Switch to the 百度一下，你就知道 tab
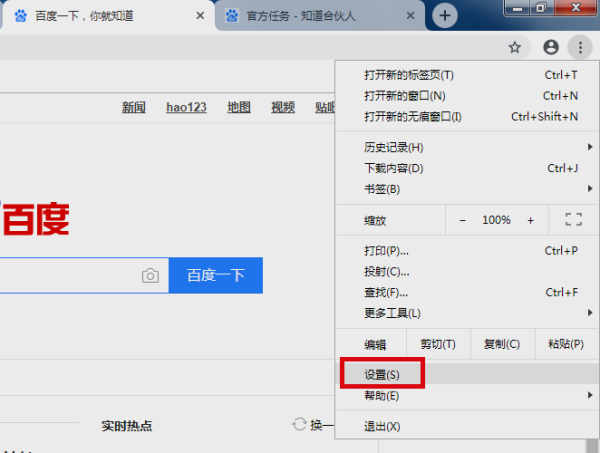600x453 pixels. (x=107, y=16)
